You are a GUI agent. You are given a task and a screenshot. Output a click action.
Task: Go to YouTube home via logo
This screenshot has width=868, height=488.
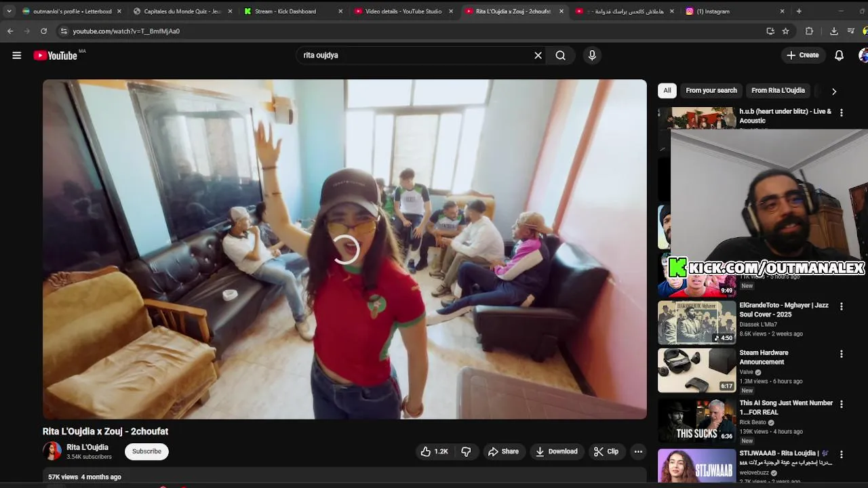[x=55, y=56]
